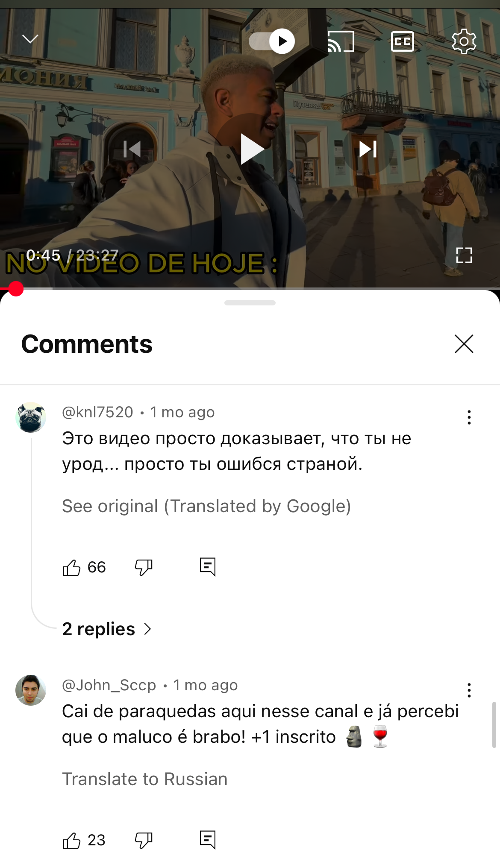Open video settings gear

[x=464, y=41]
